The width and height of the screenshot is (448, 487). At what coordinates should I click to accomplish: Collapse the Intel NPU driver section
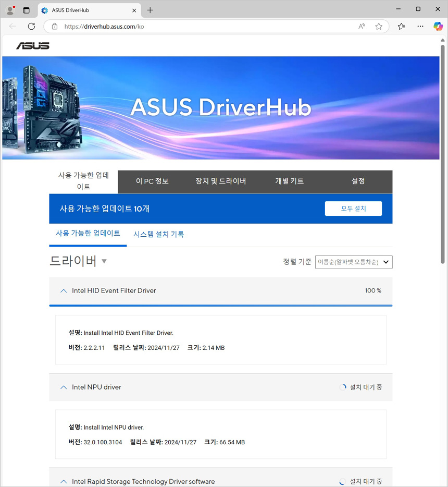click(x=64, y=387)
